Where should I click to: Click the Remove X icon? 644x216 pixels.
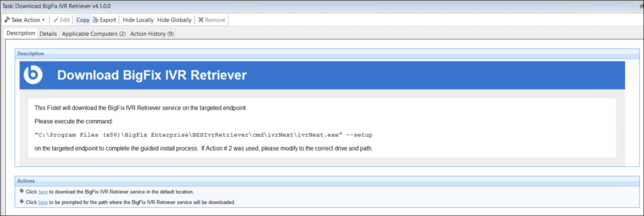[201, 20]
